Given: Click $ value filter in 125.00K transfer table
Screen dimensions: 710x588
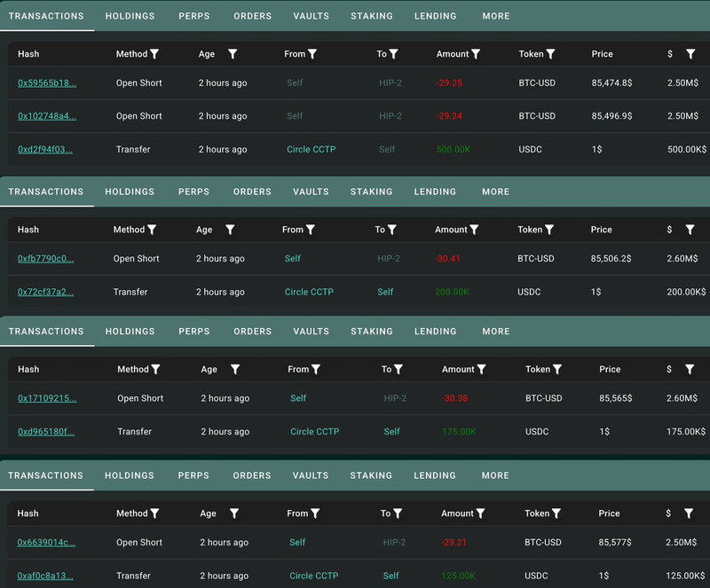Looking at the screenshot, I should point(689,514).
